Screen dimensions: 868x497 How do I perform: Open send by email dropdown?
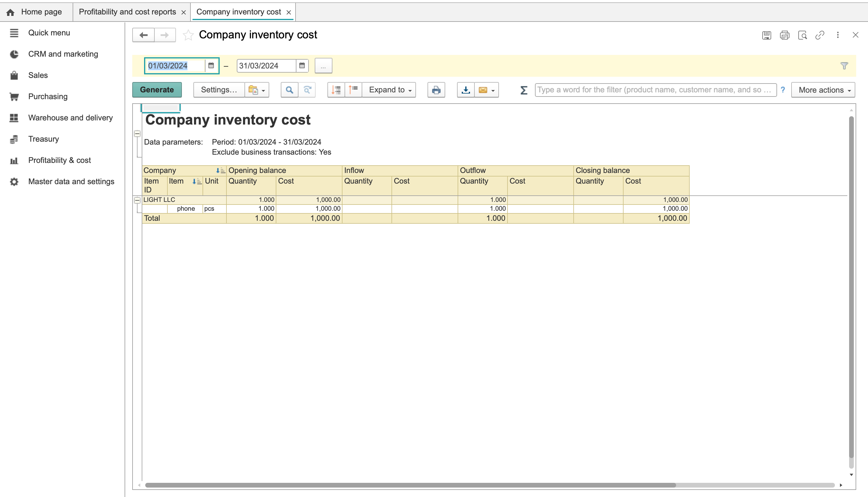point(487,90)
